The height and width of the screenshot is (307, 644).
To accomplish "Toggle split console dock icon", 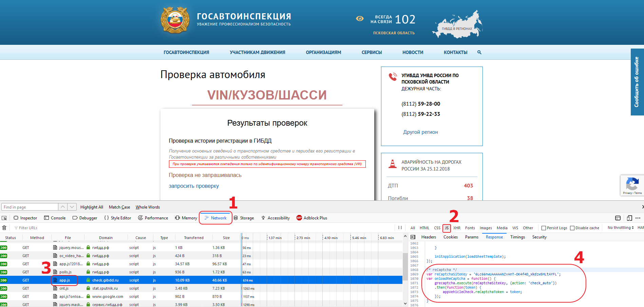I will click(618, 218).
